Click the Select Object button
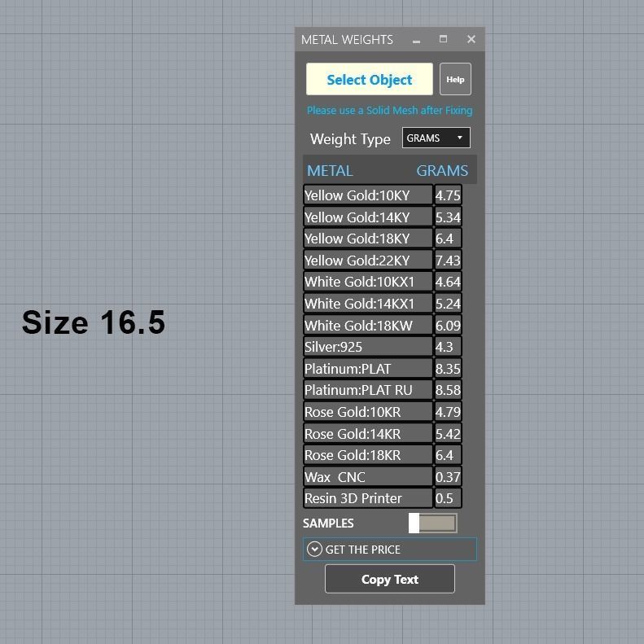The height and width of the screenshot is (644, 644). (x=370, y=79)
